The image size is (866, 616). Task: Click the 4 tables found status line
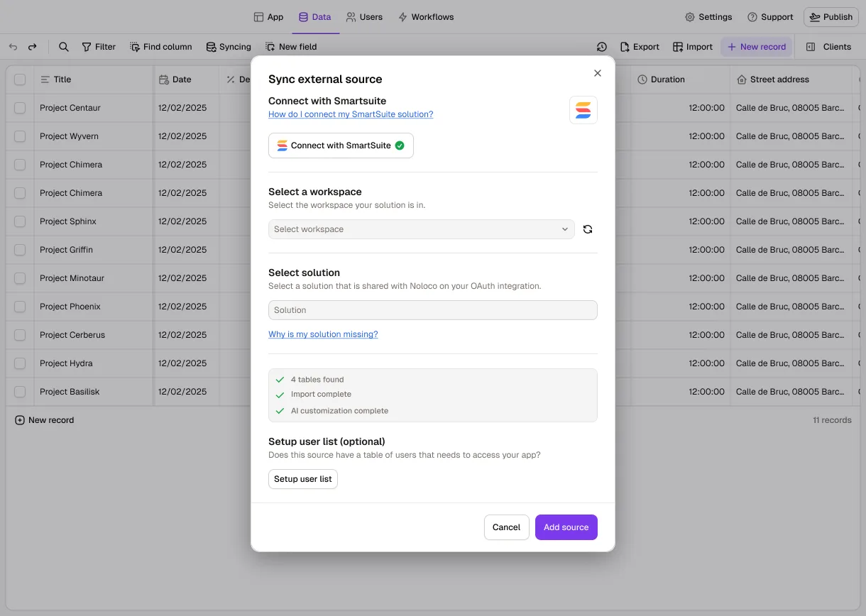click(x=317, y=380)
